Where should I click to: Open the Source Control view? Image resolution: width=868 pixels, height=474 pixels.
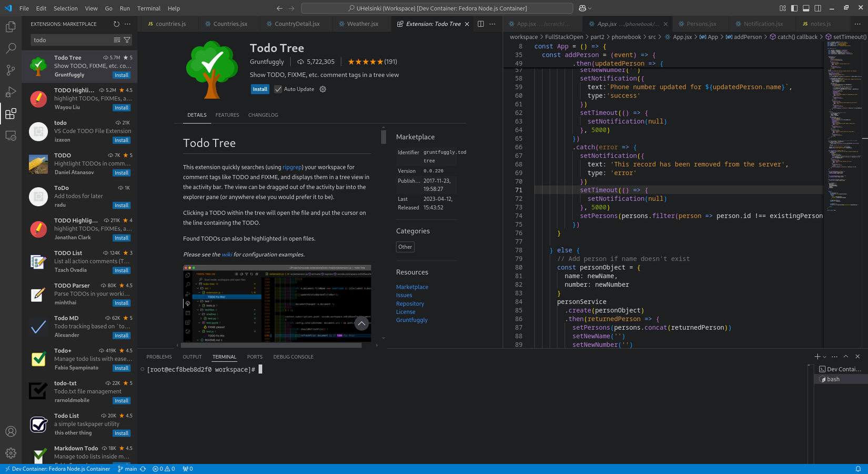(11, 70)
